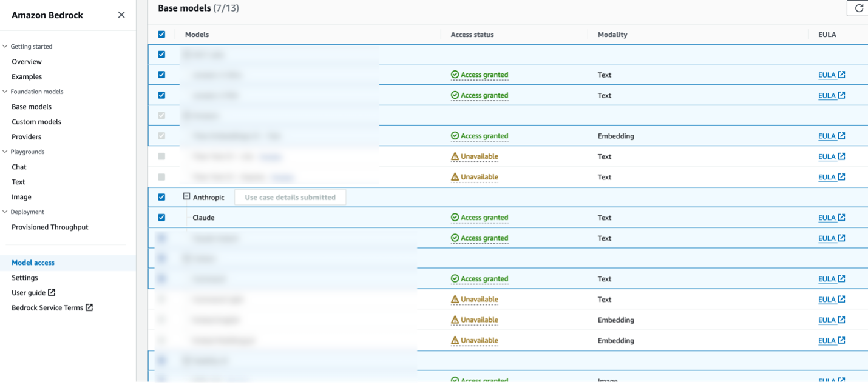The height and width of the screenshot is (385, 868).
Task: Click the EULA column header
Action: (x=827, y=35)
